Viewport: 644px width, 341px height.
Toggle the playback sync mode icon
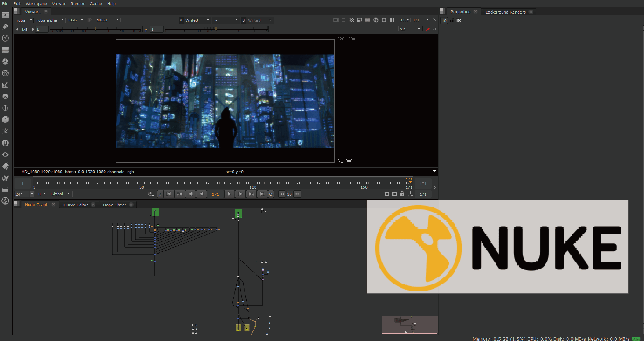coord(150,194)
